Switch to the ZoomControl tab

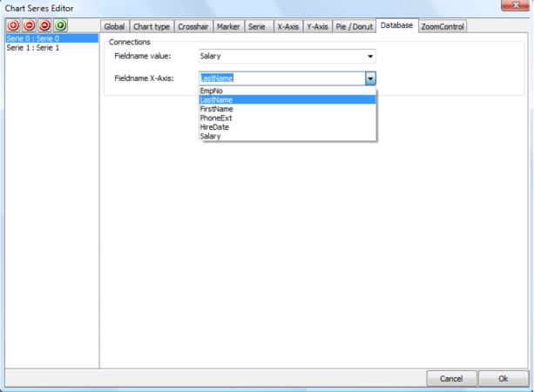443,26
